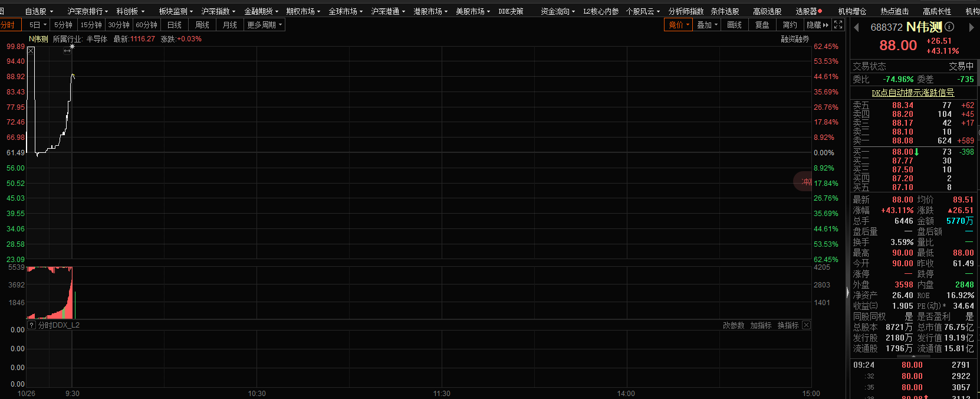Switch to 日线 daily chart tab
Viewport: 980px width, 399px height.
pos(174,25)
